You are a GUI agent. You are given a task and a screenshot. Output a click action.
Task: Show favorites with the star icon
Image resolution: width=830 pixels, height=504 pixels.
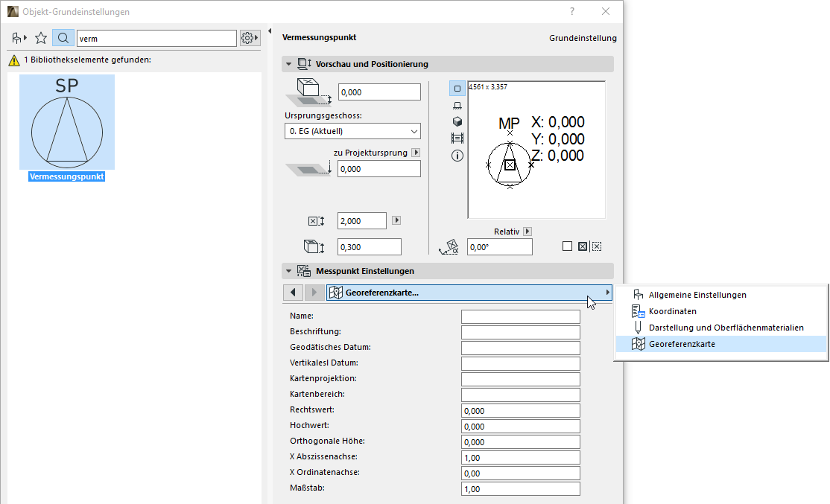point(41,38)
